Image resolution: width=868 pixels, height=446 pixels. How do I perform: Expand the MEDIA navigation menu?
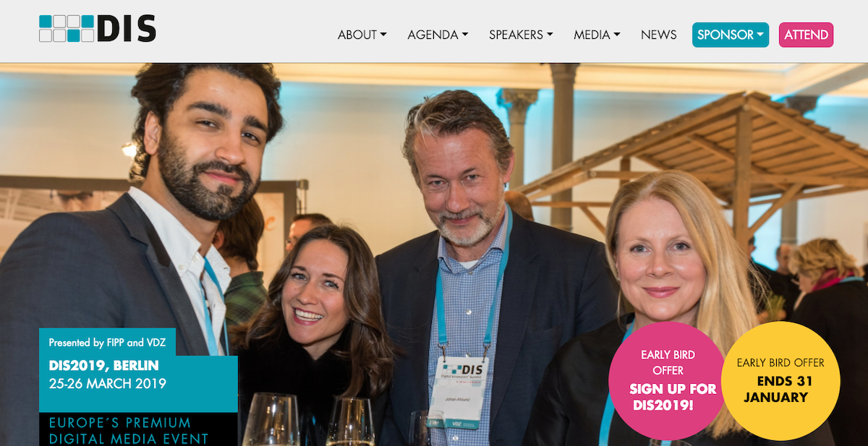coord(597,35)
